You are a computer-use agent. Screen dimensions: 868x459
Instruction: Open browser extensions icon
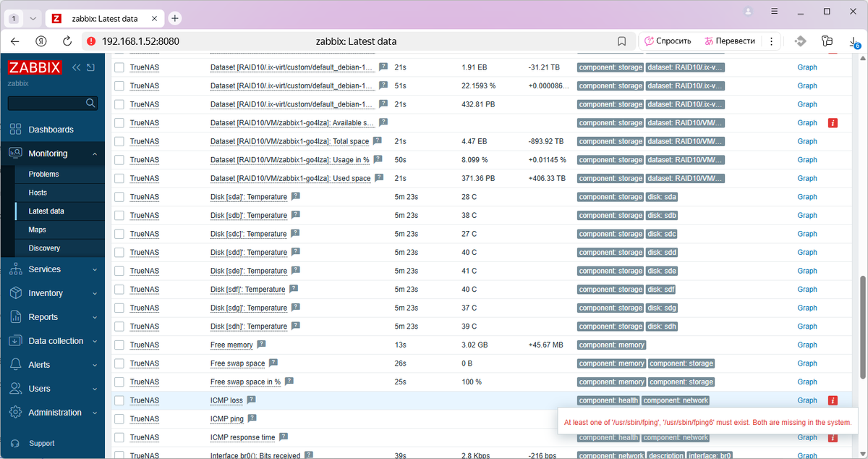coord(827,41)
